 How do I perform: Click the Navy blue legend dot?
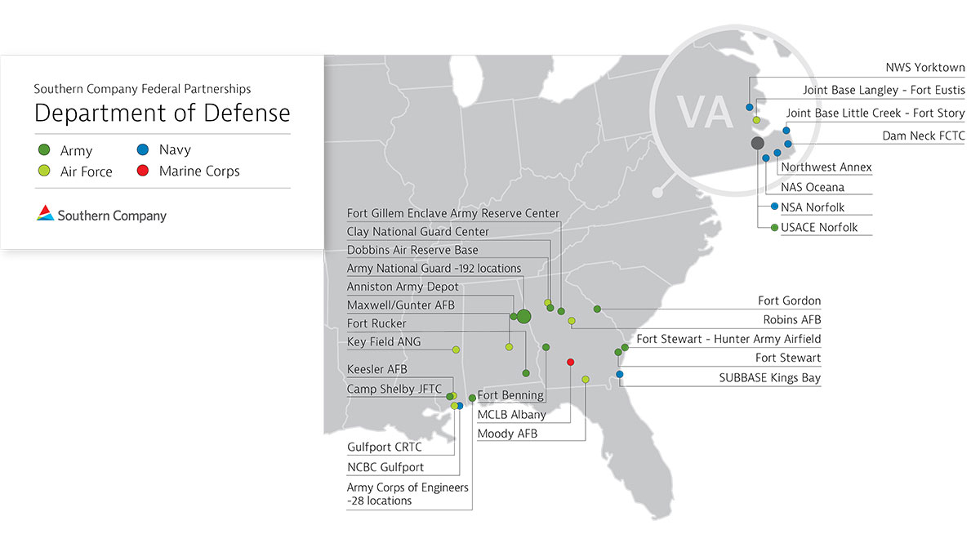click(144, 150)
